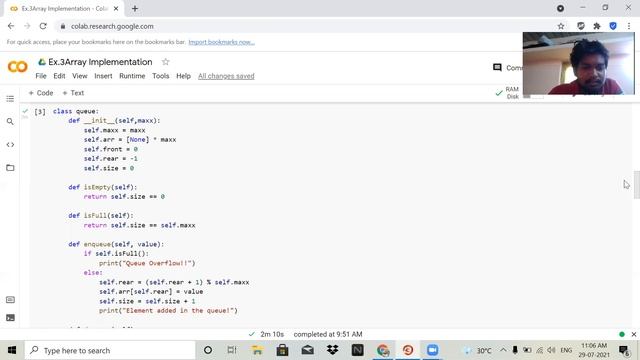The width and height of the screenshot is (640, 360).
Task: Open Notion from taskbar
Action: click(x=358, y=350)
